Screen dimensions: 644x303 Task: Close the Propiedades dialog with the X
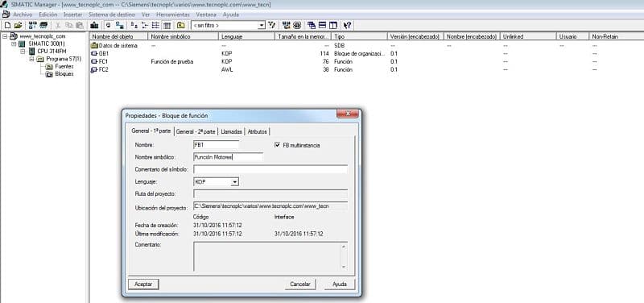[348, 114]
